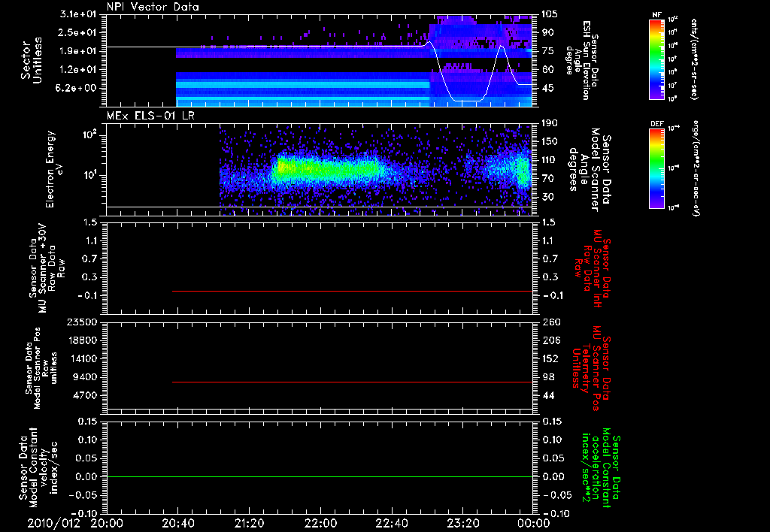Image resolution: width=770 pixels, height=532 pixels.
Task: Click the red 'MU Scanner Pos Telemetry' title
Action: 591,368
